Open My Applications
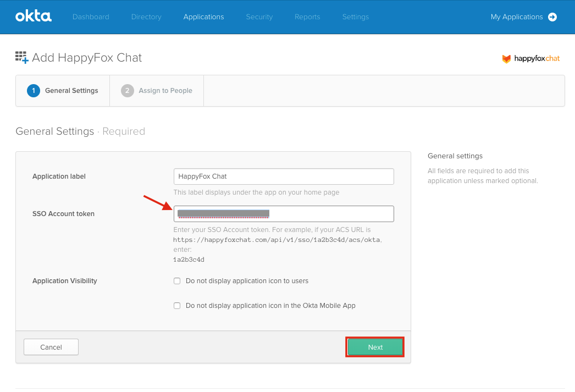This screenshot has width=575, height=392. 517,17
